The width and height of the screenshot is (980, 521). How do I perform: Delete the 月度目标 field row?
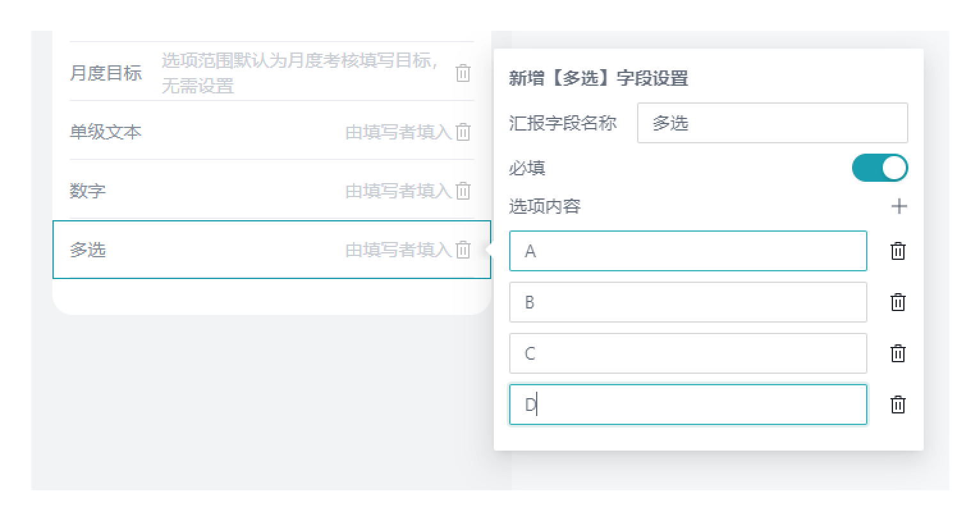click(x=463, y=73)
